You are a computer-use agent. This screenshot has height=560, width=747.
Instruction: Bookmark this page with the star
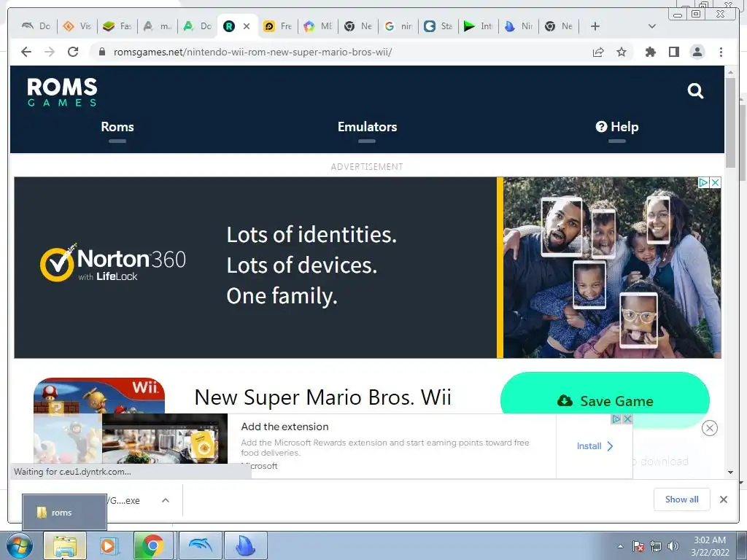(622, 52)
